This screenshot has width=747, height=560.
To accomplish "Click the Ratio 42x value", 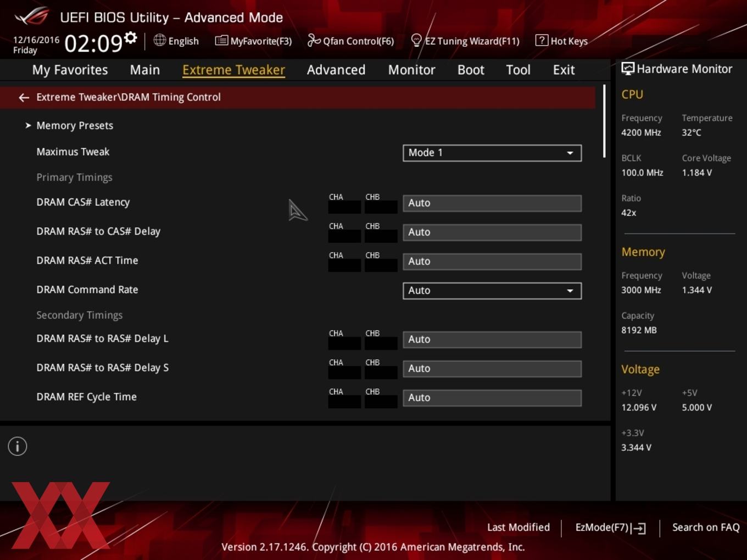I will click(629, 212).
